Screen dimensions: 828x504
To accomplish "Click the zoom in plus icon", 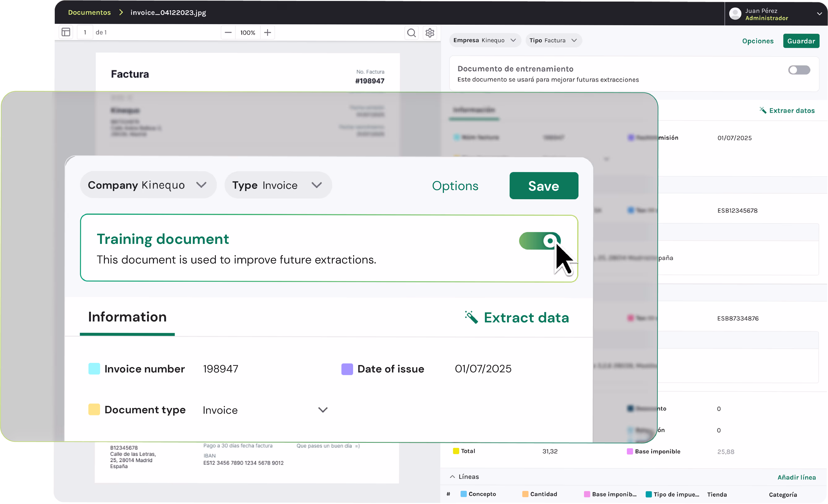I will [x=267, y=33].
